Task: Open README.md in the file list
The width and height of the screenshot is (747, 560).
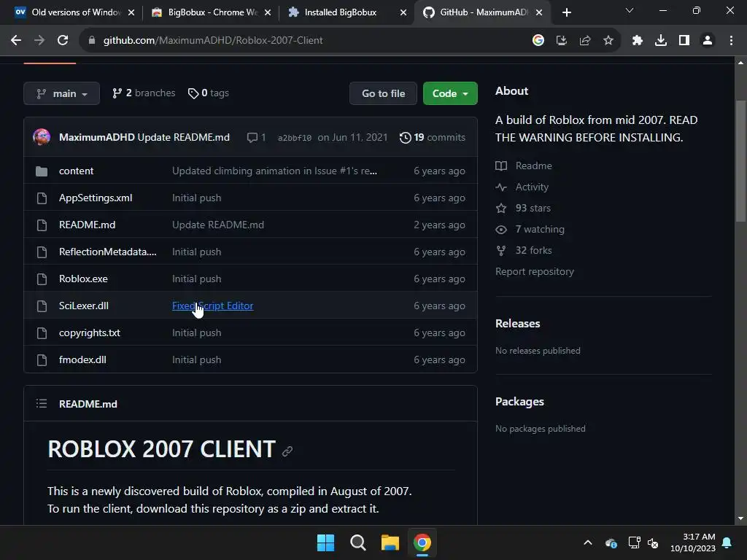Action: tap(88, 225)
